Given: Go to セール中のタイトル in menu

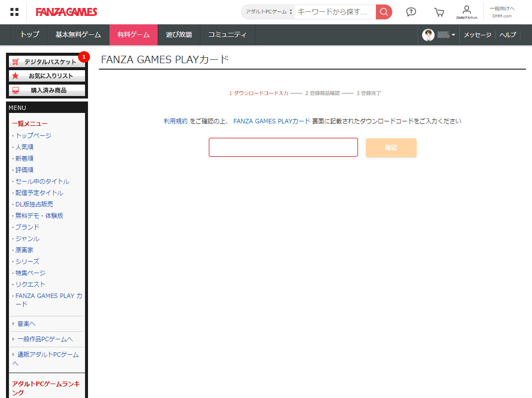Looking at the screenshot, I should [x=42, y=182].
